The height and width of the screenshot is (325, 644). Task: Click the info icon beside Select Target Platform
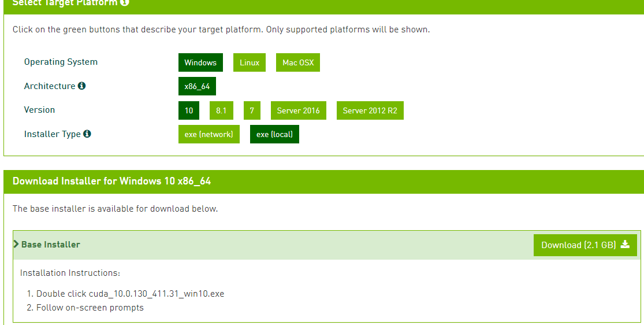125,2
